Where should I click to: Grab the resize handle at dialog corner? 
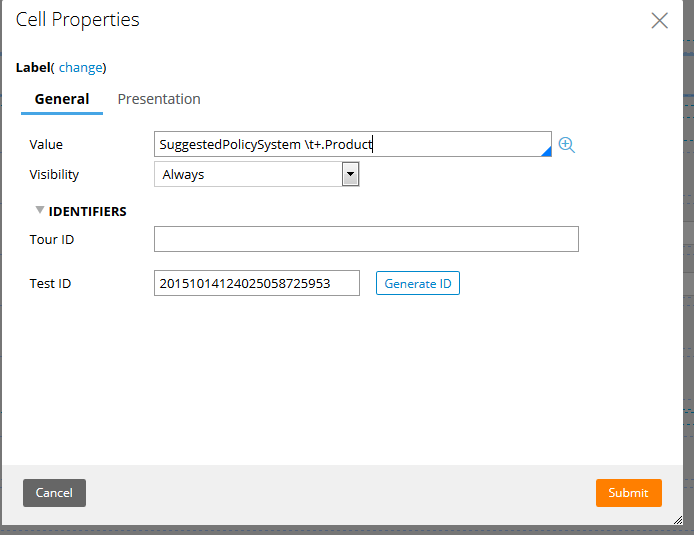click(678, 520)
